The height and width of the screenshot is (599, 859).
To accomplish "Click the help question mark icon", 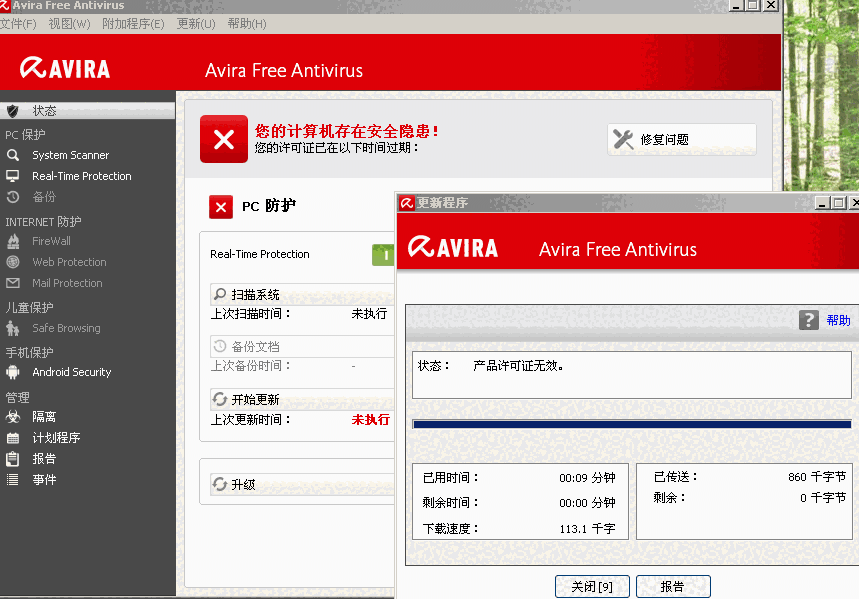I will coord(809,320).
